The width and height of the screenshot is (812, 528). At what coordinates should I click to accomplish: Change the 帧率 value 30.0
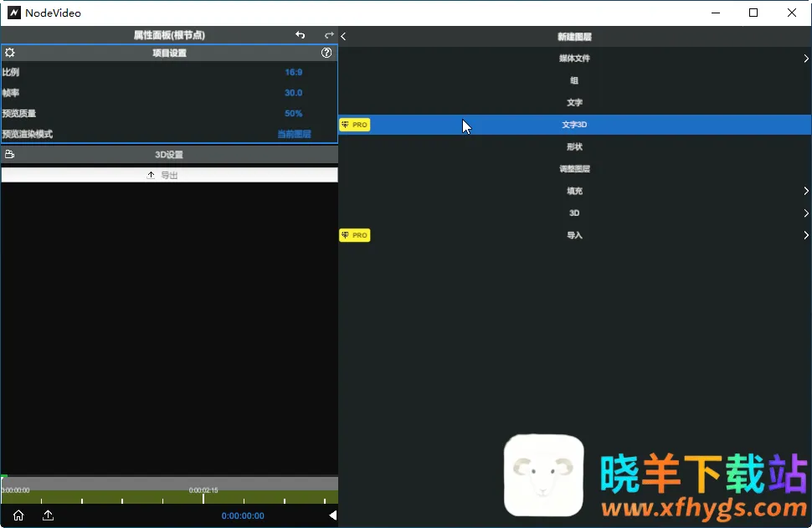click(293, 93)
